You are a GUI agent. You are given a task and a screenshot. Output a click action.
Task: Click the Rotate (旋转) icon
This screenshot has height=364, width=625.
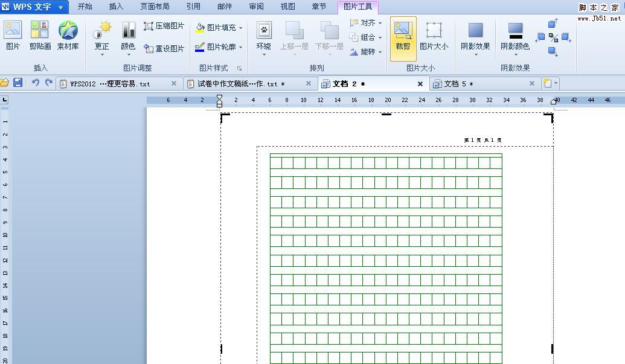pos(353,51)
